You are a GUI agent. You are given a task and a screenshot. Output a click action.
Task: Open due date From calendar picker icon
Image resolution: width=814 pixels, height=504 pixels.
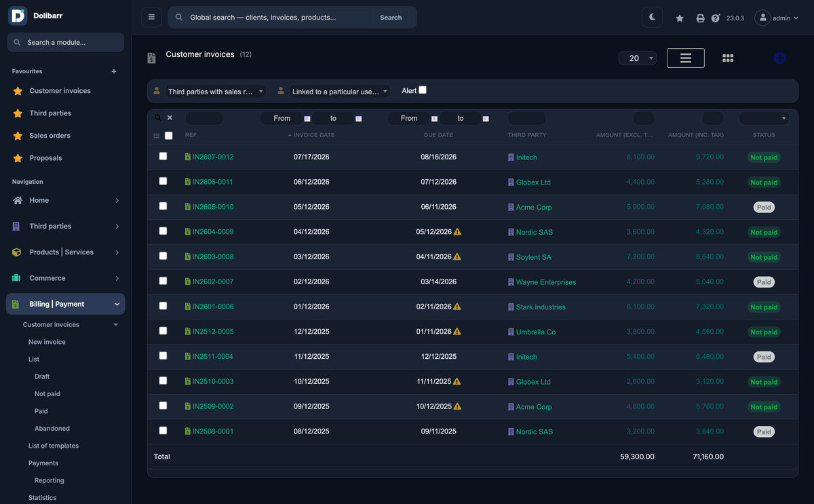coord(434,119)
